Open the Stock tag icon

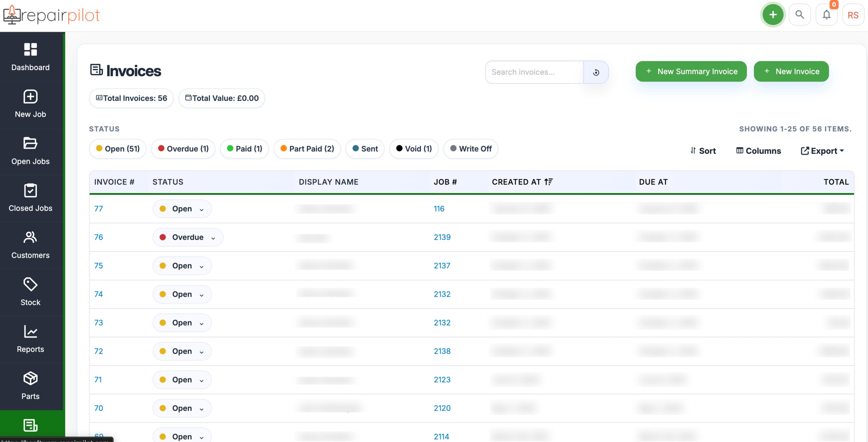point(31,285)
